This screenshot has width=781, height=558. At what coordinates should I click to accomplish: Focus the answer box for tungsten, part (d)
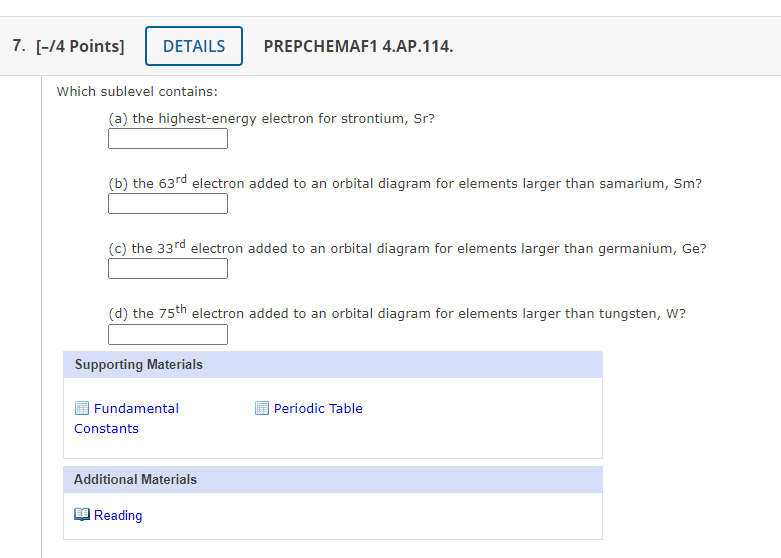click(x=168, y=334)
